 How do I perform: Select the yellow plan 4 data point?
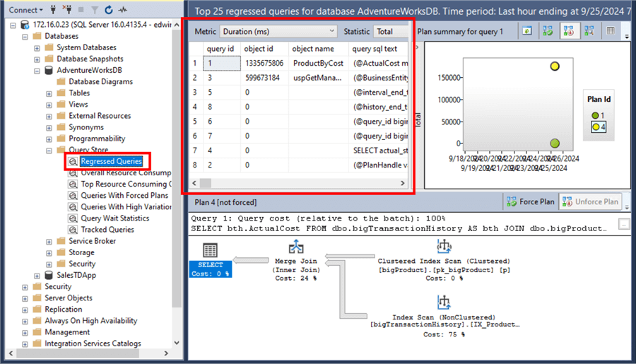pos(555,66)
